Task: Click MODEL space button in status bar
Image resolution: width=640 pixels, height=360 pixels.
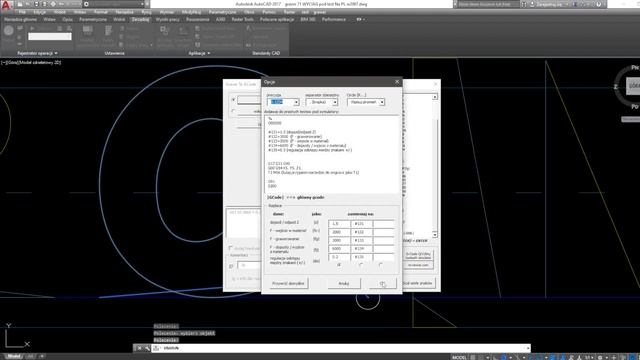Action: pos(460,357)
